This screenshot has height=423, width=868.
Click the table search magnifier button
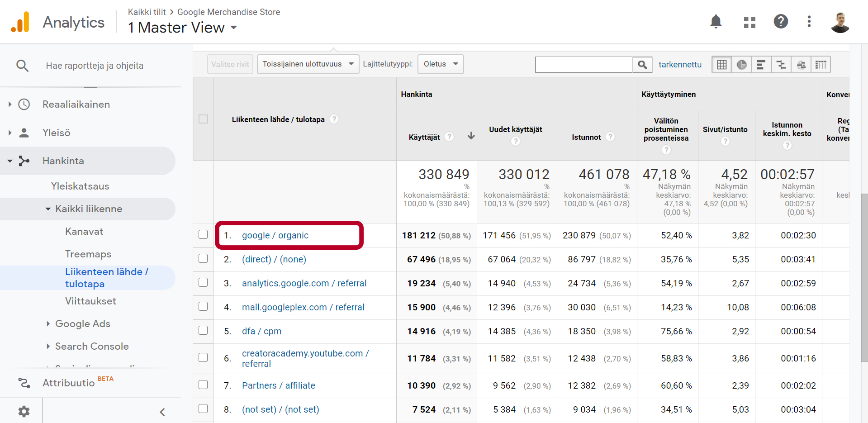tap(642, 65)
